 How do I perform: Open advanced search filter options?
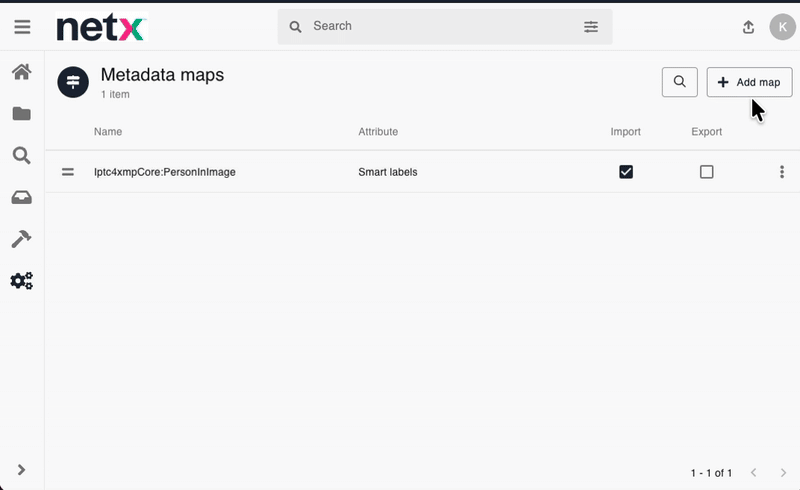coord(591,27)
